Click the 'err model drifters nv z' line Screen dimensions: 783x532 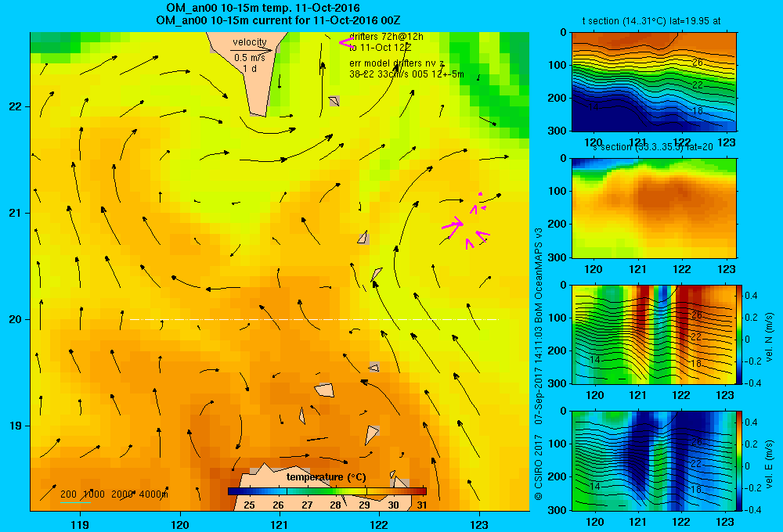click(397, 63)
